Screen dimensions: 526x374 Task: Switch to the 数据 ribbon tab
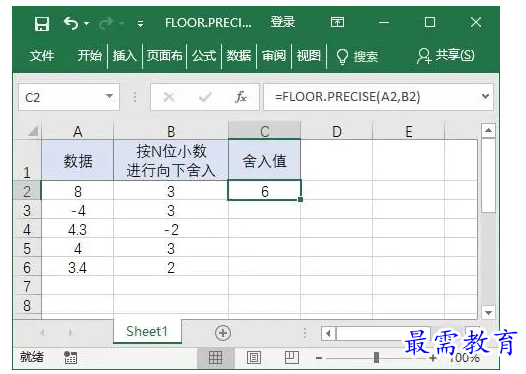[x=239, y=56]
